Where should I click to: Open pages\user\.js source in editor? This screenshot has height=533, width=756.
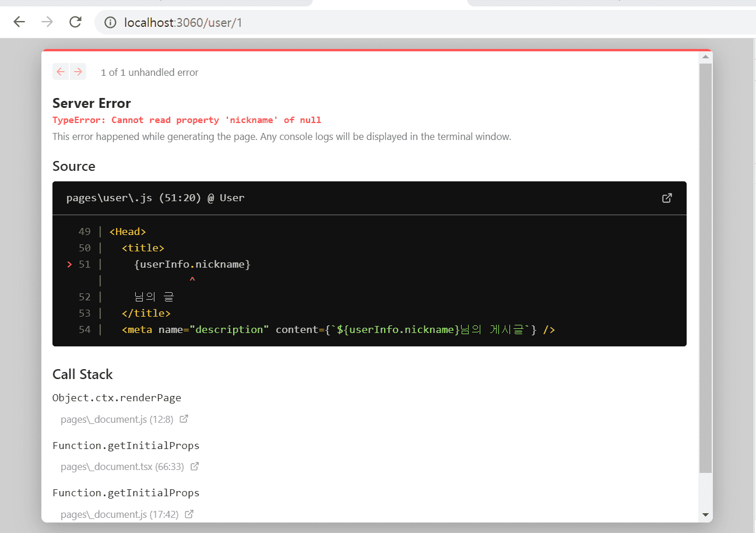667,198
